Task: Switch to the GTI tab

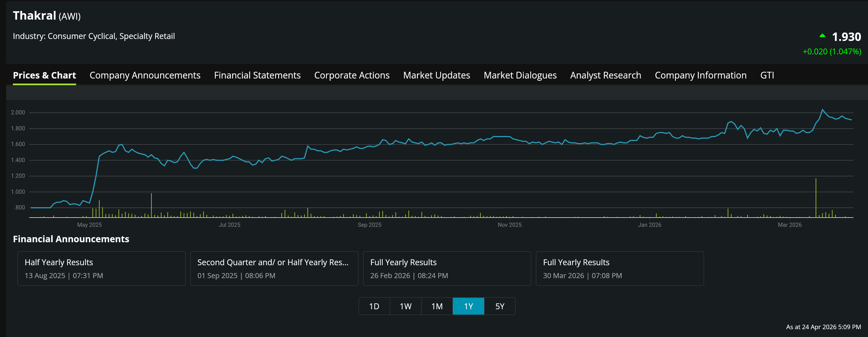Action: pyautogui.click(x=767, y=75)
